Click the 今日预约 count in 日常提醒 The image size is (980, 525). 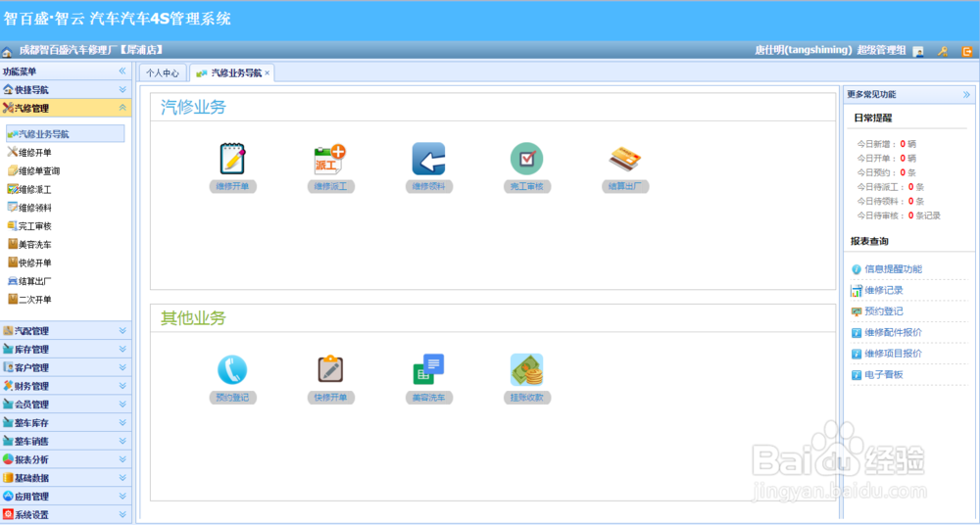click(x=903, y=172)
